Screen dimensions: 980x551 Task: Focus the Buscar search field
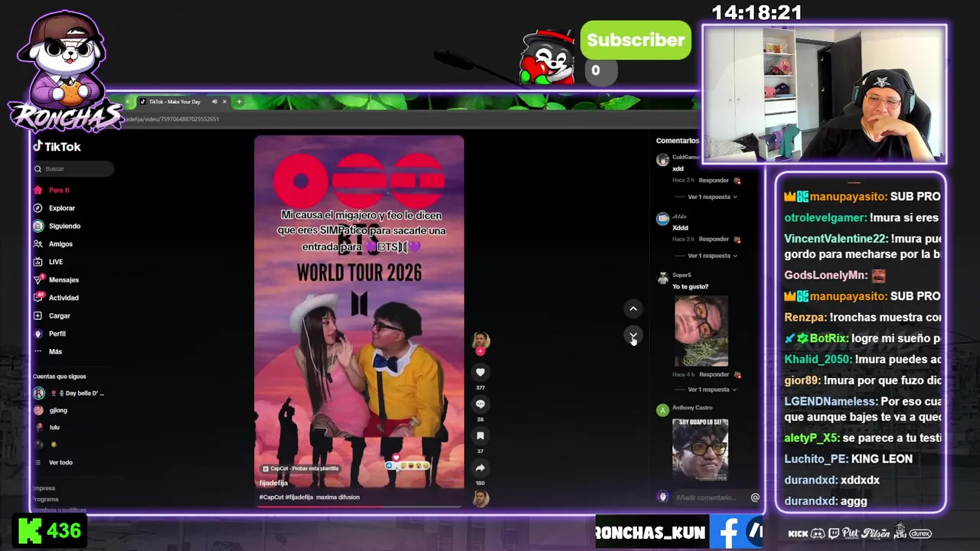[x=73, y=168]
